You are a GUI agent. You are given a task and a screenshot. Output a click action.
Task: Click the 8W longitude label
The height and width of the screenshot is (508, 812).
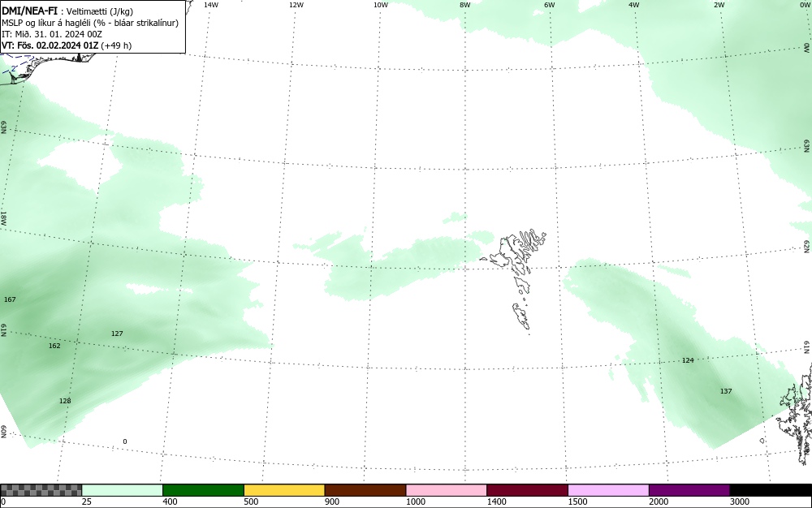coord(465,5)
